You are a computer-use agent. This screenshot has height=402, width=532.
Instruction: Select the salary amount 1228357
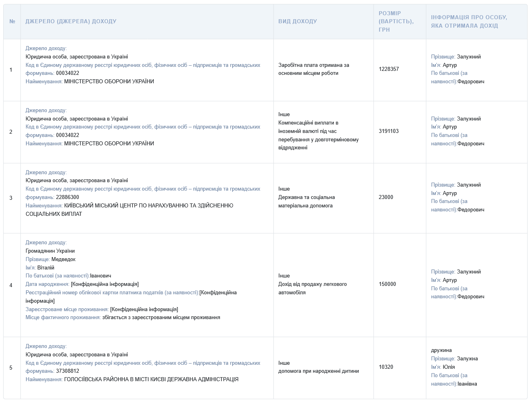click(389, 69)
